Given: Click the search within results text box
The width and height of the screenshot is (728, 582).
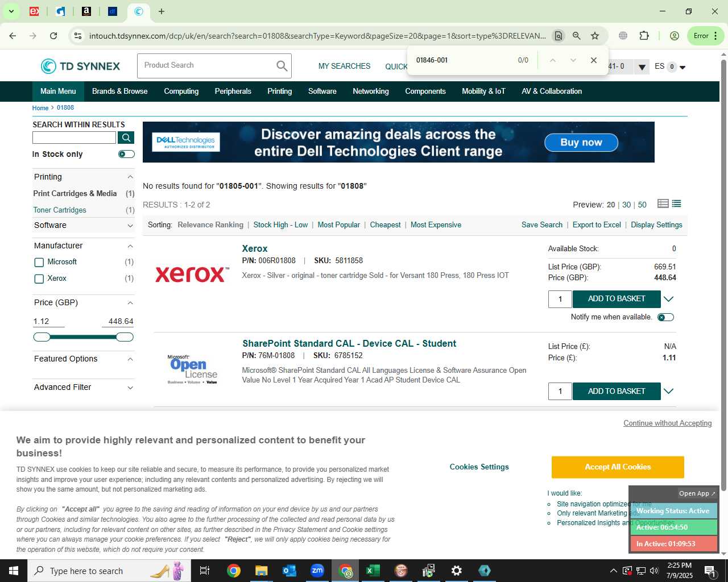Looking at the screenshot, I should coord(75,138).
